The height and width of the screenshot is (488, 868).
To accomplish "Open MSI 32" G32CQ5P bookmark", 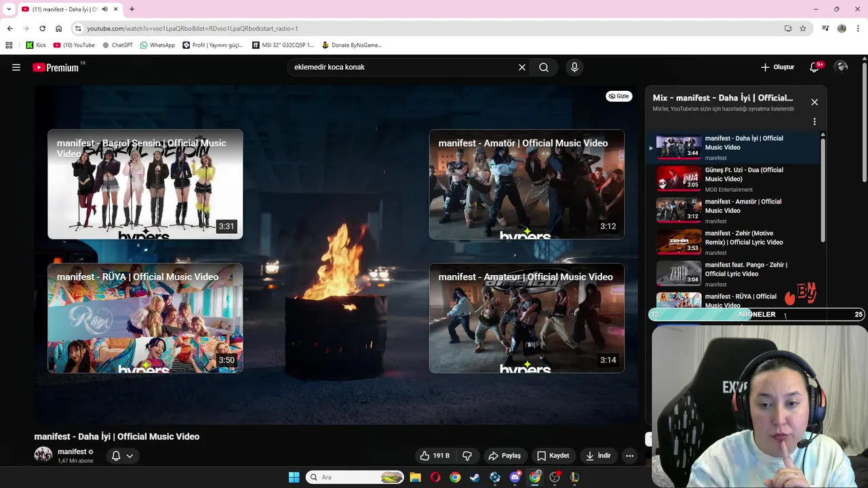I will click(x=283, y=45).
